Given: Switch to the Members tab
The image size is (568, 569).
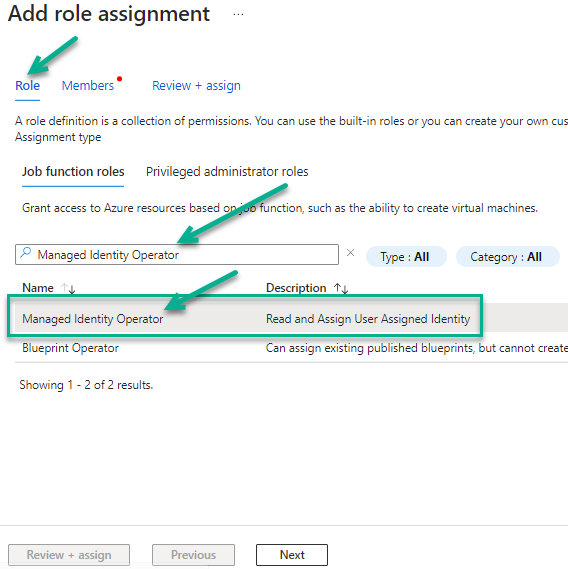Looking at the screenshot, I should point(88,86).
